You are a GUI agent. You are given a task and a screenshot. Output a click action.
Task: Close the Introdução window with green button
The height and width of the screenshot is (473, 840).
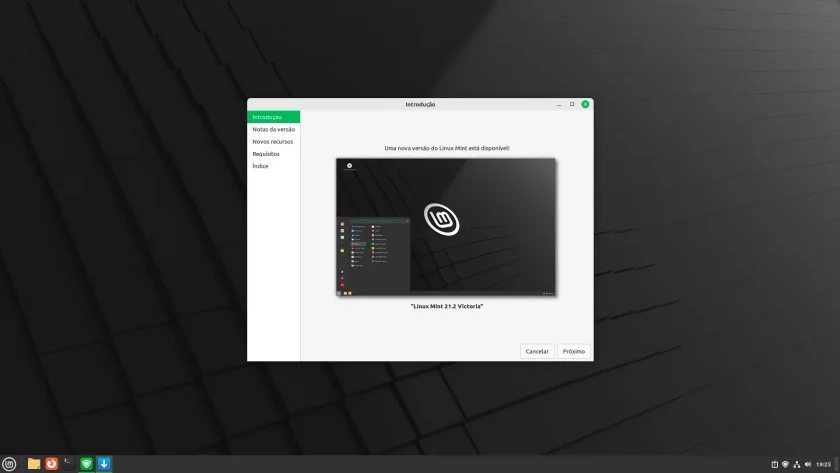(585, 104)
